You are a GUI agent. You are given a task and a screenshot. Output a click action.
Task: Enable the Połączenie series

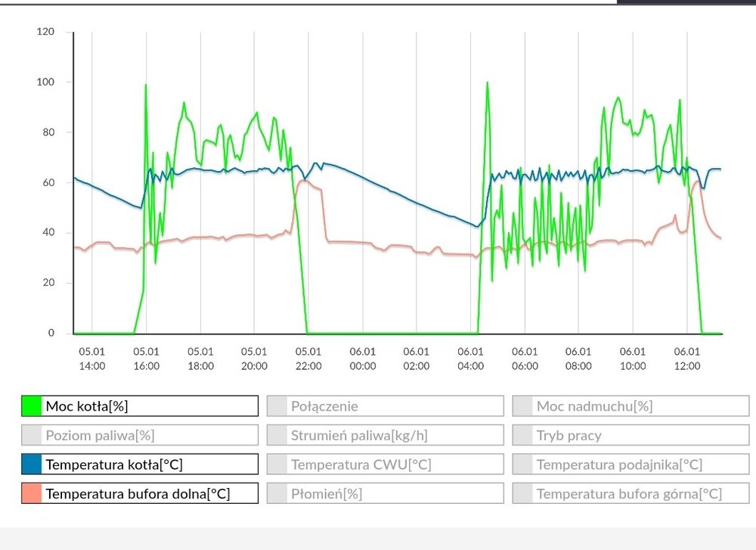click(385, 406)
